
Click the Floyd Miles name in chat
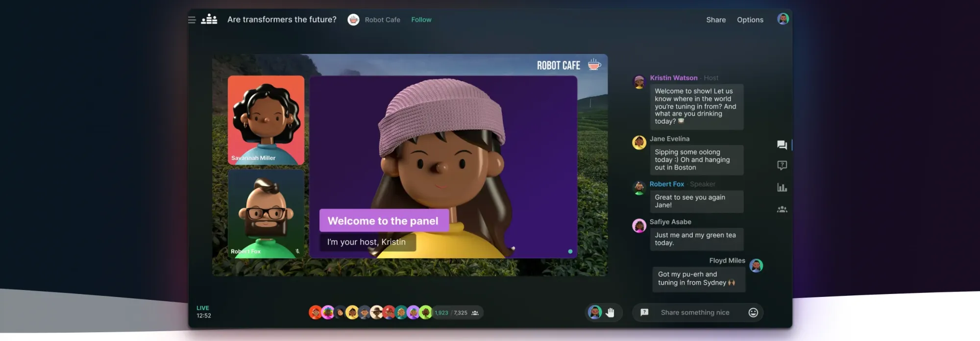click(727, 261)
